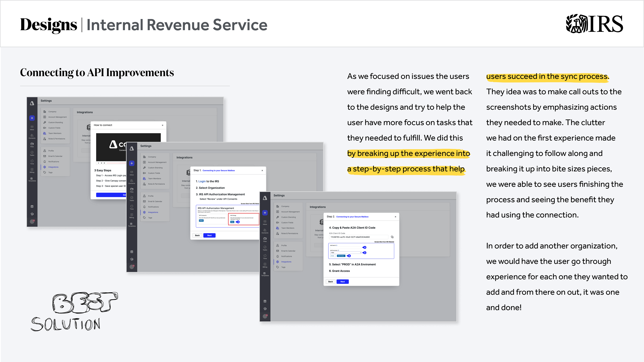Open Files in the How to connect mockup sidebar

pos(32,145)
